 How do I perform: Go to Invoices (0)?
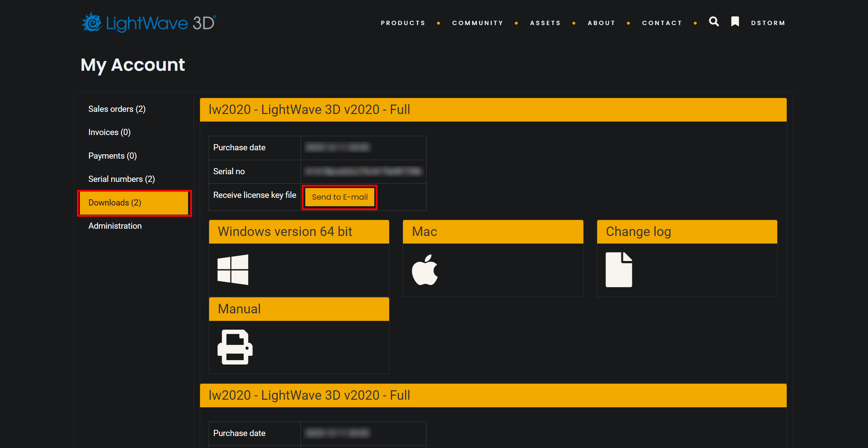[109, 132]
